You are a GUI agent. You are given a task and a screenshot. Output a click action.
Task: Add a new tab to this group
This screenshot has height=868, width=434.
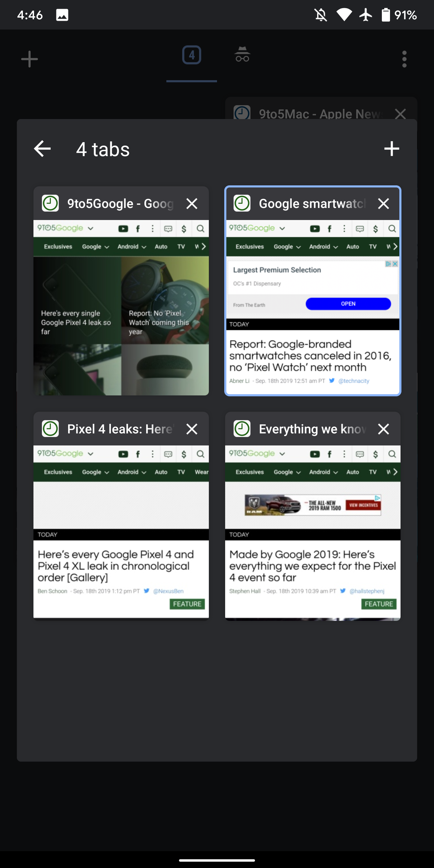click(x=392, y=149)
